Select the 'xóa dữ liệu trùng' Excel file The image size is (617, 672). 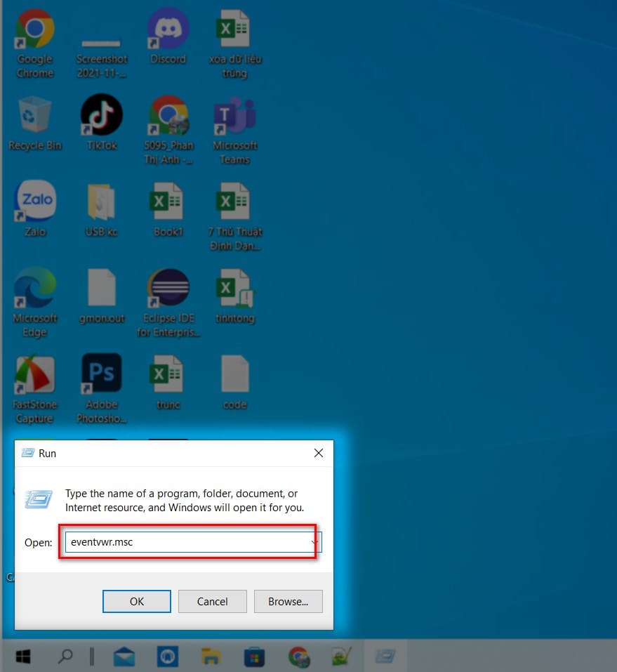[x=235, y=44]
